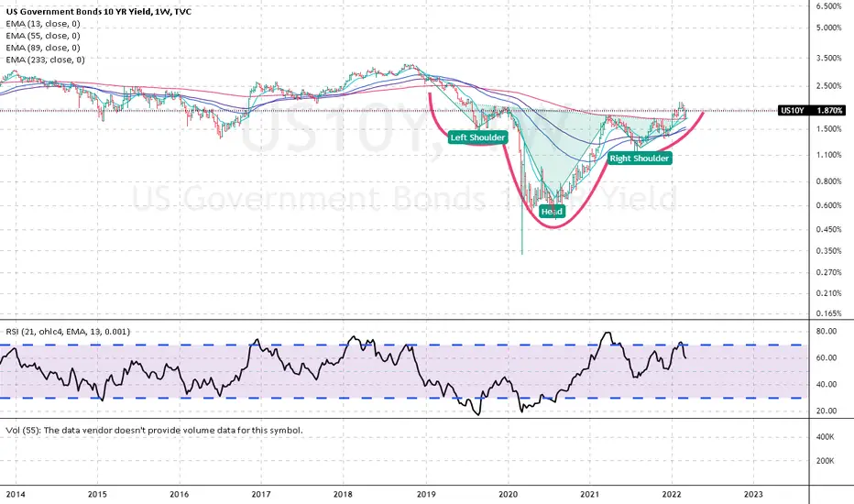The image size is (854, 504).
Task: Click the 0.350% price axis value
Action: coord(829,251)
